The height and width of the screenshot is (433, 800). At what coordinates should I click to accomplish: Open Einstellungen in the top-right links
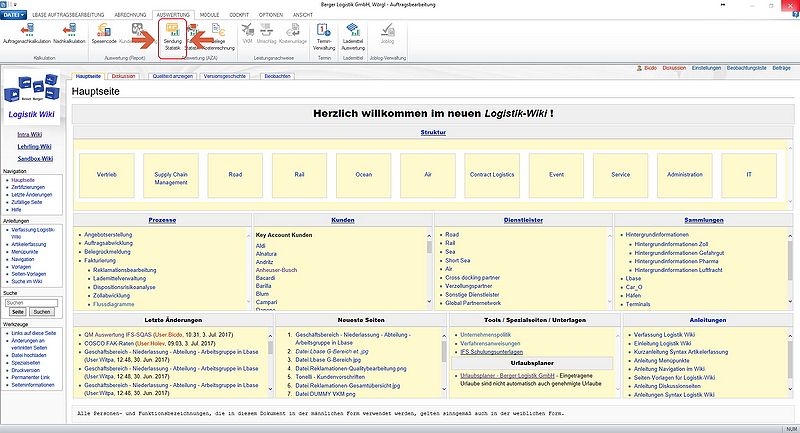(706, 68)
